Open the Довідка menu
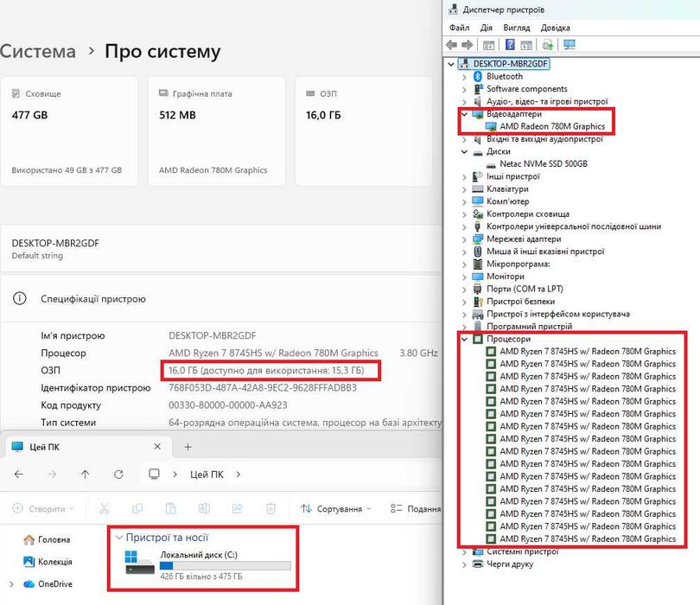700x605 pixels. [x=556, y=28]
